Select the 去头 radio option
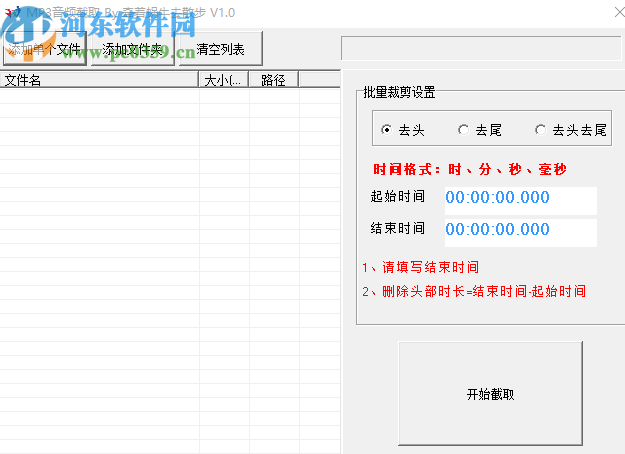The height and width of the screenshot is (454, 625). [403, 130]
